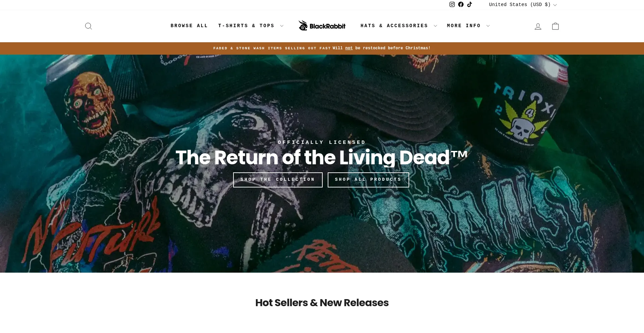
Task: Select the Browse All menu item
Action: [x=189, y=26]
